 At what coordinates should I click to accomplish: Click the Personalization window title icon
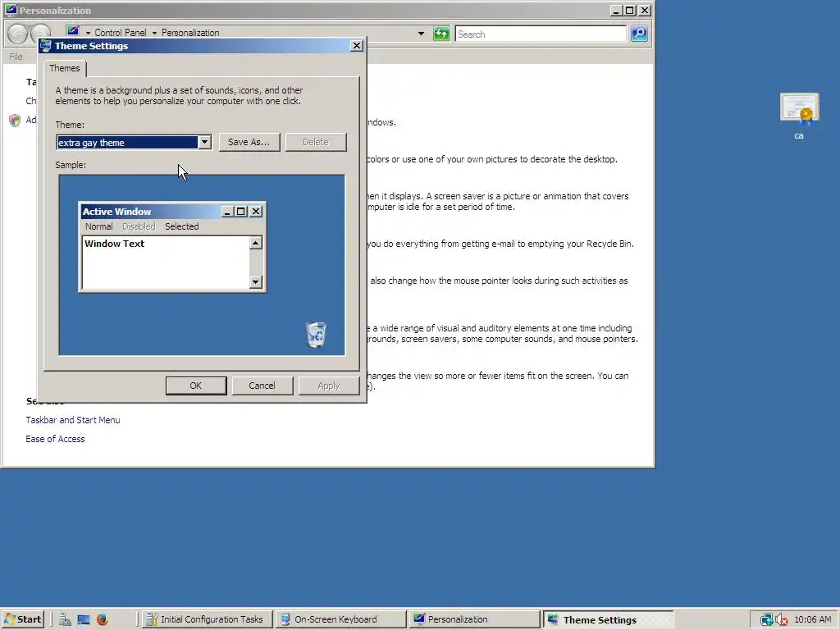point(11,10)
